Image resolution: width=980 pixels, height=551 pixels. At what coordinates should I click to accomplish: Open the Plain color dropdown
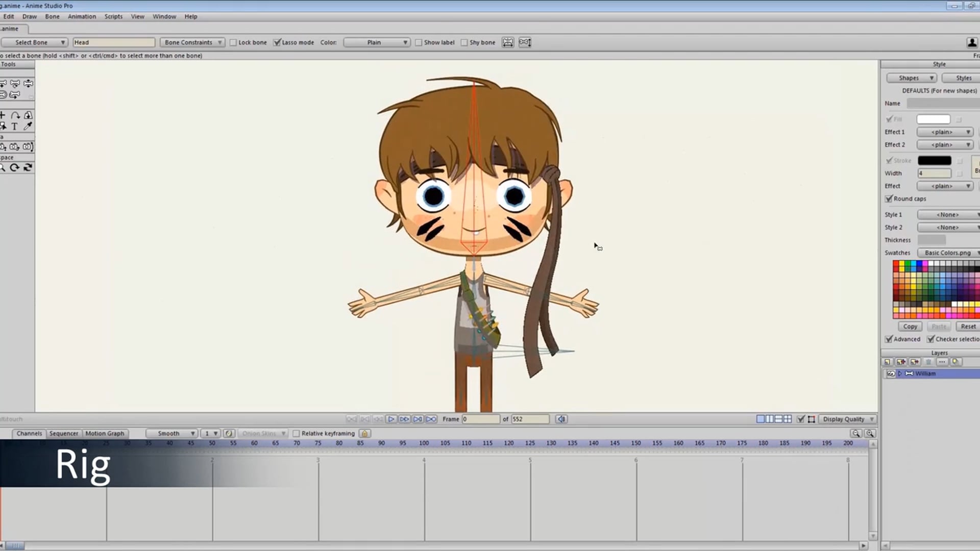(x=377, y=42)
